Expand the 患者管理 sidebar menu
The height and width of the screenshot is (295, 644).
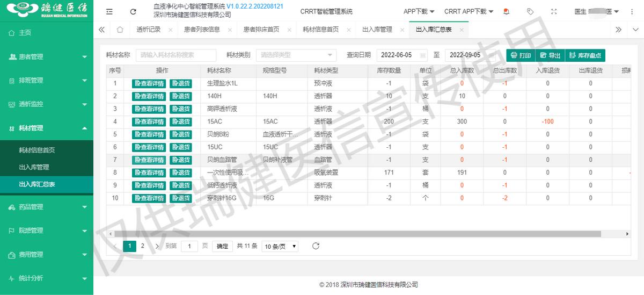click(x=47, y=56)
